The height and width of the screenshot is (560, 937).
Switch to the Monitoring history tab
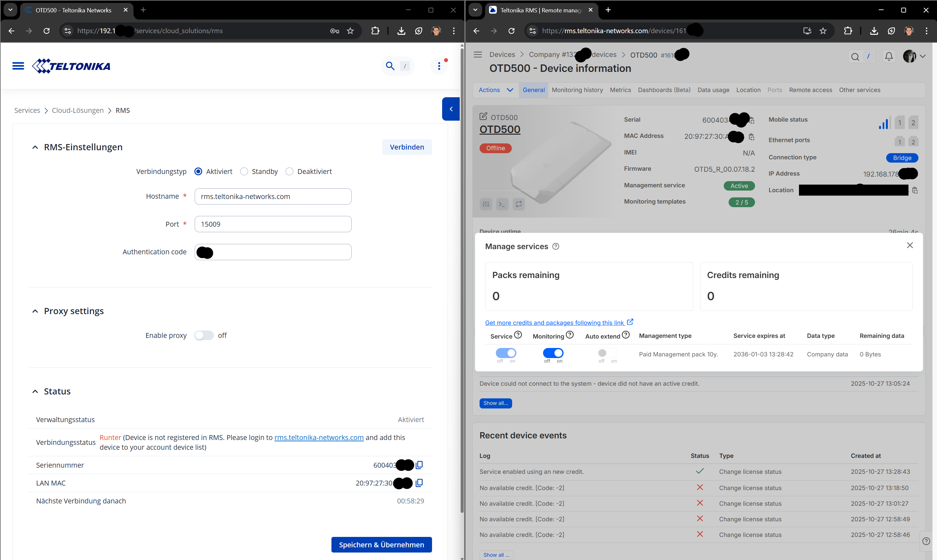[x=577, y=90]
